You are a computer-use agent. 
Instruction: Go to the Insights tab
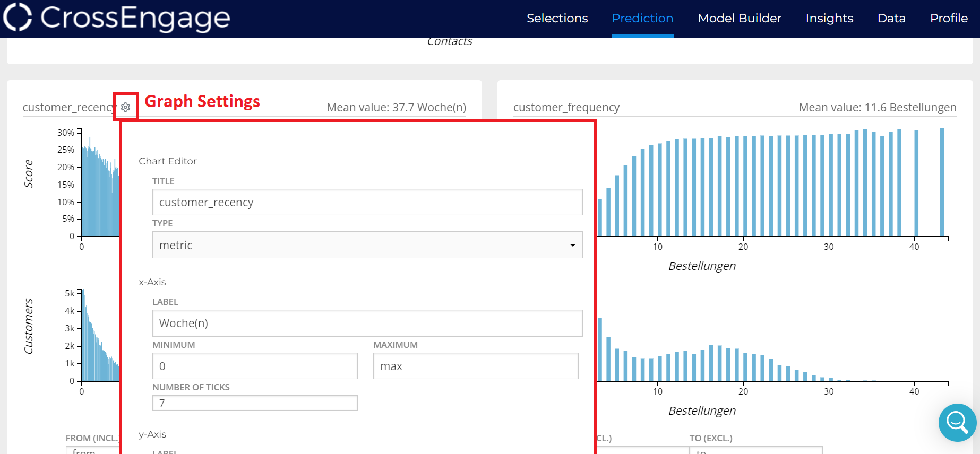click(x=829, y=18)
